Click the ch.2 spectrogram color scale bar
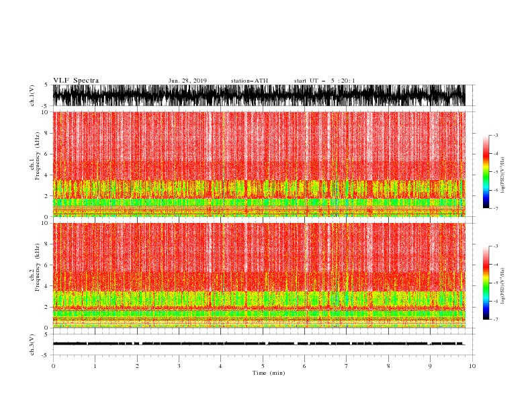Viewport: 532px width, 411px height. coord(486,283)
